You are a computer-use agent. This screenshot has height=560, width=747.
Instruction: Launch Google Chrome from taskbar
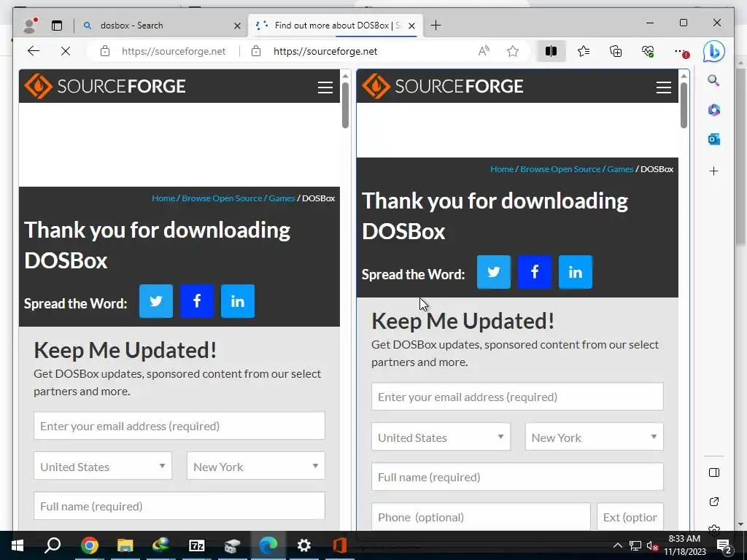pos(89,545)
